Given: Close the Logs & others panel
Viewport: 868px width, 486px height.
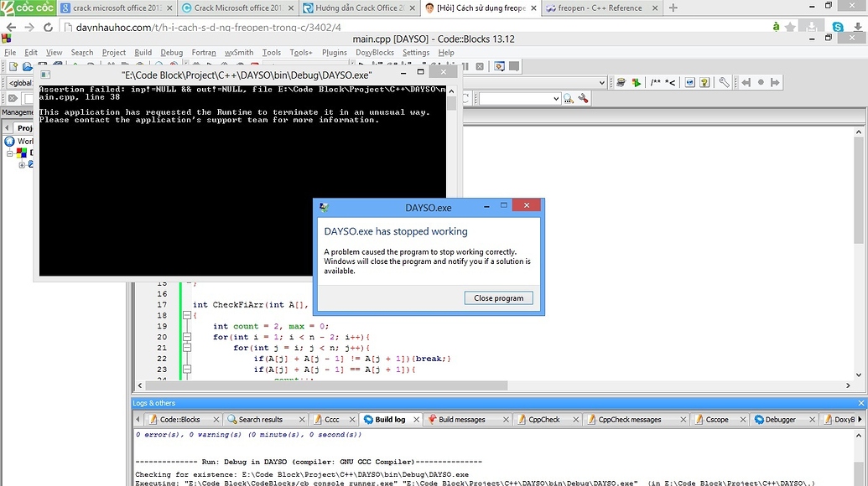Looking at the screenshot, I should pyautogui.click(x=860, y=403).
